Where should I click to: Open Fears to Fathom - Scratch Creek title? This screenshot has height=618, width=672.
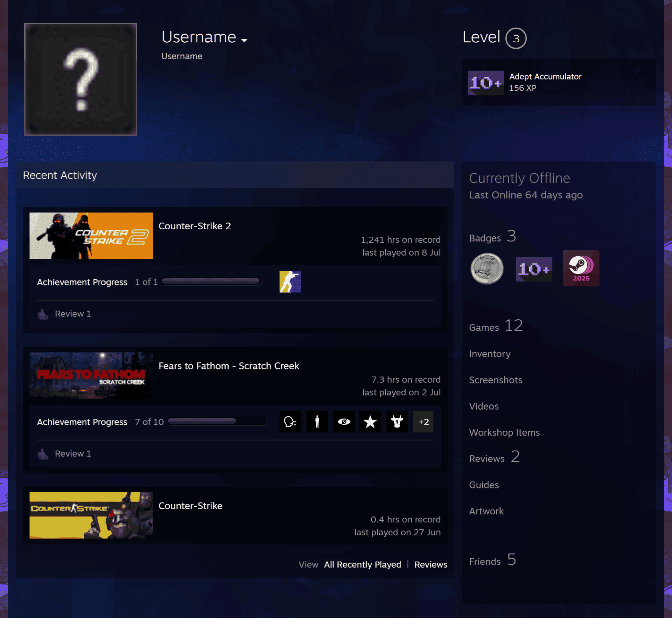click(x=229, y=366)
